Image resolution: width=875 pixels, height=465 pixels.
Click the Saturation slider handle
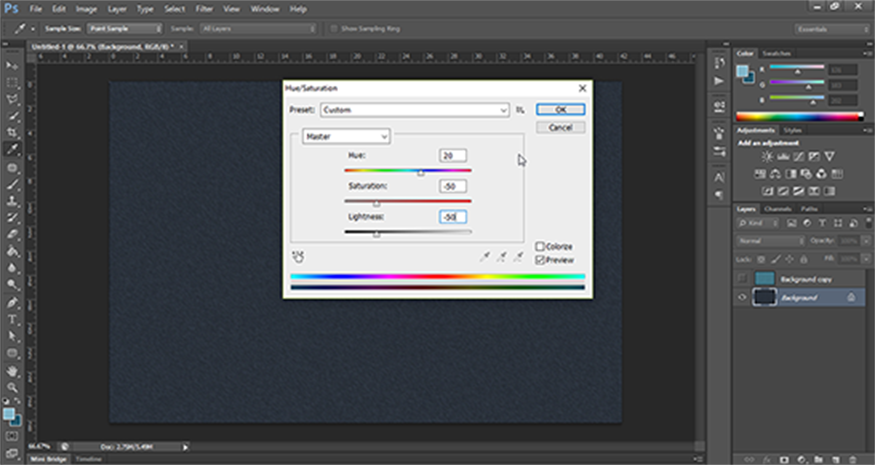click(376, 203)
